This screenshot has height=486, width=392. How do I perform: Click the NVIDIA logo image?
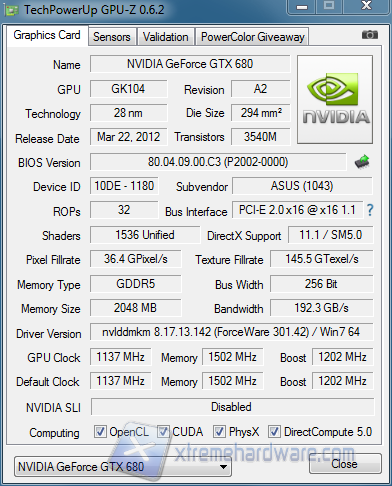pyautogui.click(x=335, y=100)
